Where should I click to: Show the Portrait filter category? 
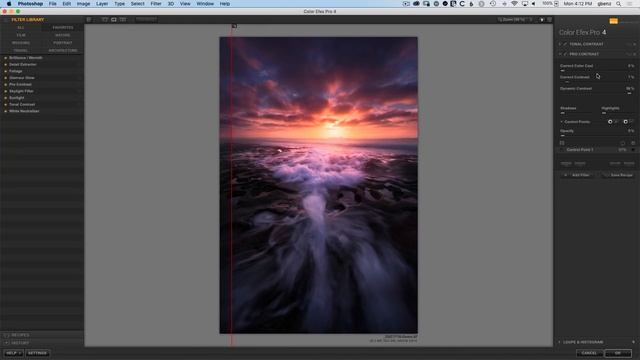tap(63, 43)
